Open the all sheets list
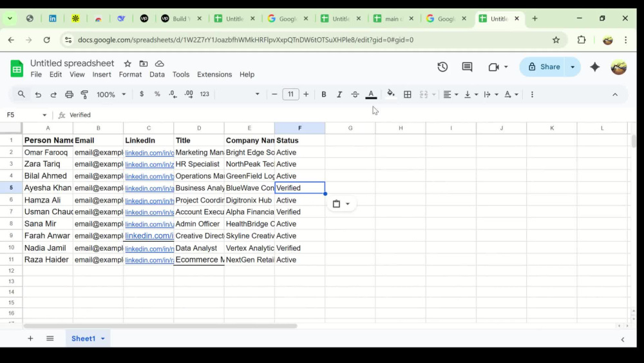Image resolution: width=644 pixels, height=363 pixels. point(50,338)
